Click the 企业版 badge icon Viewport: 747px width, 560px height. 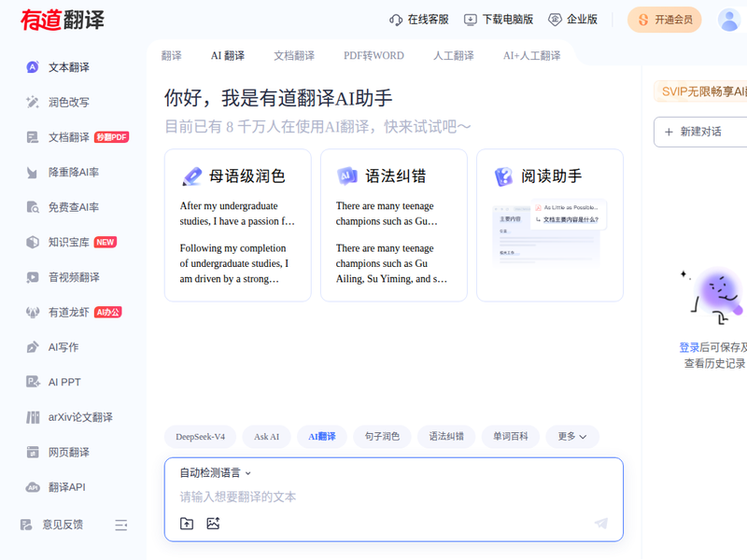click(x=555, y=20)
